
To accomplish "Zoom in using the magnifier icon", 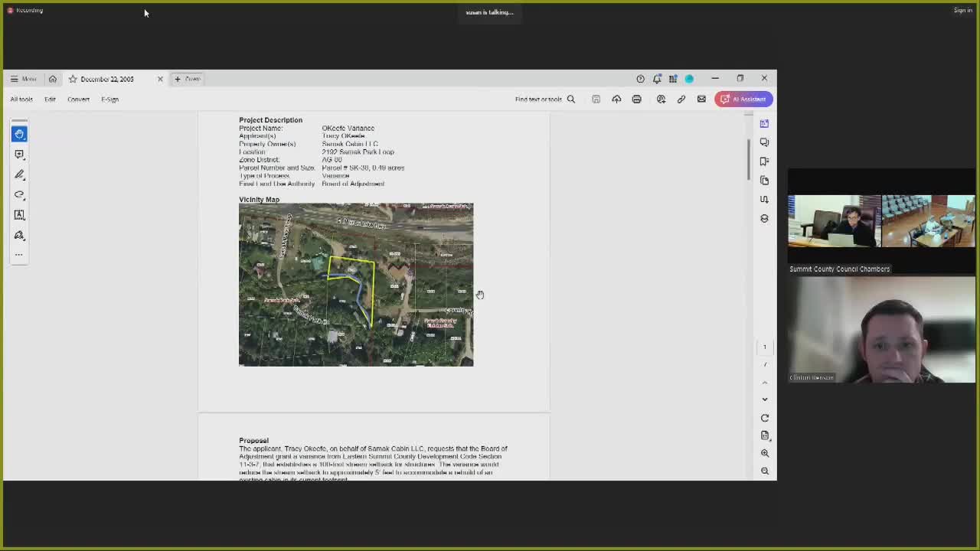I will coord(764,452).
